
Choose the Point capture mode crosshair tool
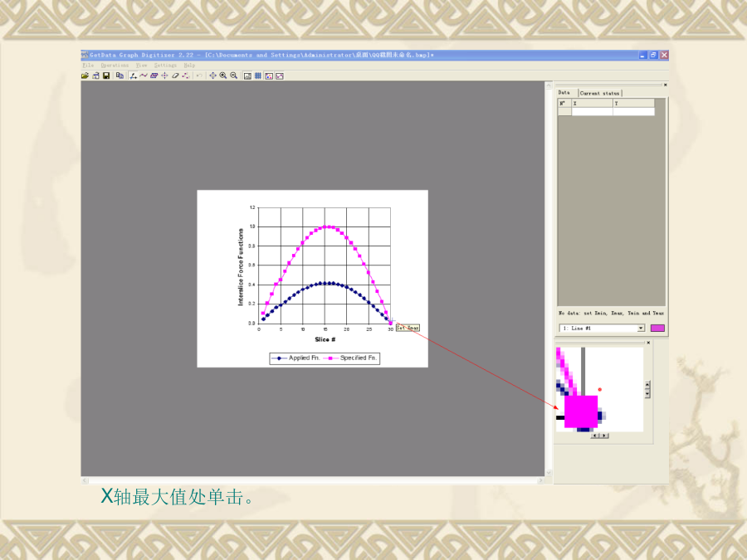(164, 75)
